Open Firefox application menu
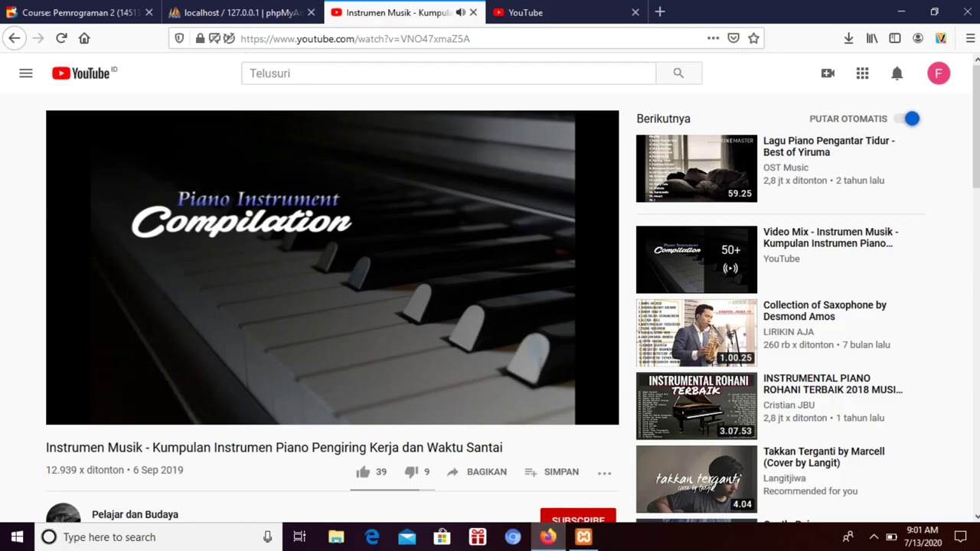The width and height of the screenshot is (980, 551). (x=970, y=38)
